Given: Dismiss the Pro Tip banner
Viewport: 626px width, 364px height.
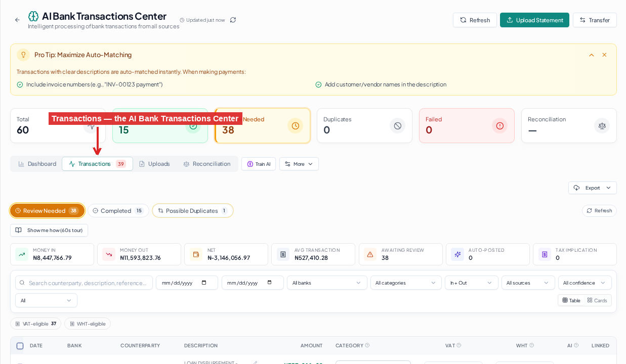Looking at the screenshot, I should (x=604, y=55).
